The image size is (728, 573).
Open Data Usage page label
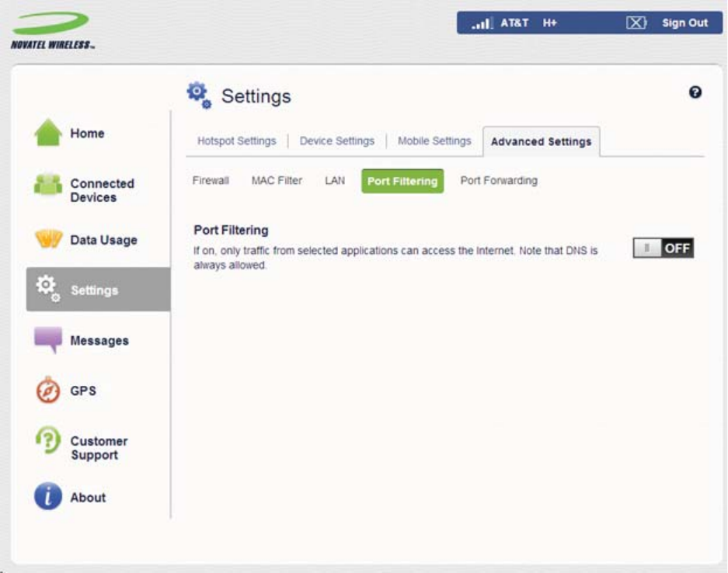(x=103, y=241)
